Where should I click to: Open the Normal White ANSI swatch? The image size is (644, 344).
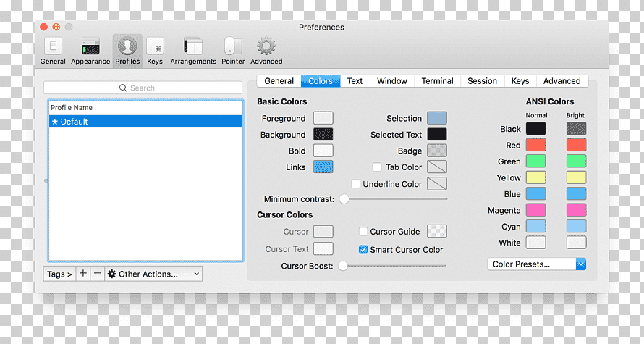[536, 243]
